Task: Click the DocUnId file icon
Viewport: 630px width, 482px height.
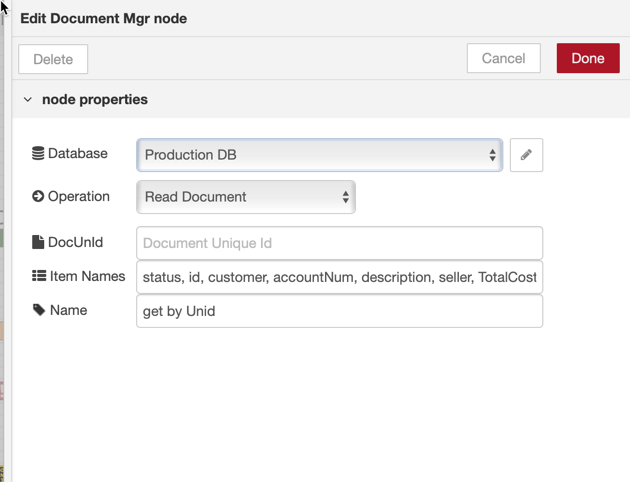Action: coord(38,242)
